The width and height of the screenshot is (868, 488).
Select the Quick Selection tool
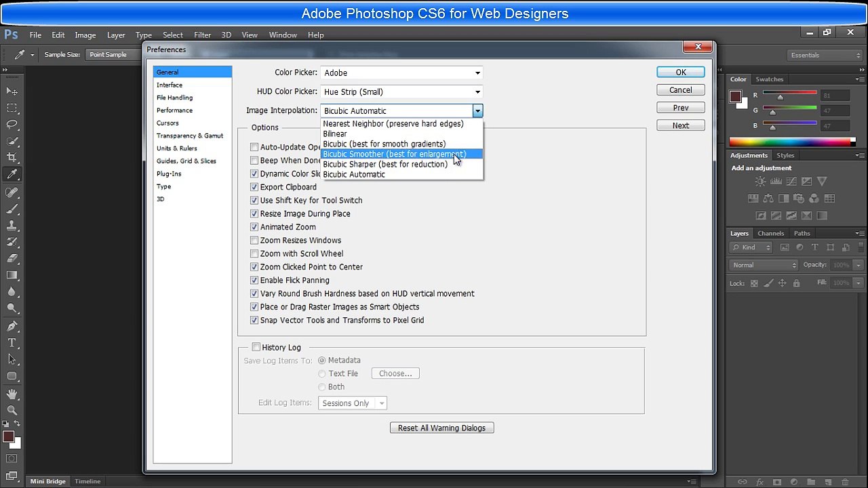click(x=12, y=141)
